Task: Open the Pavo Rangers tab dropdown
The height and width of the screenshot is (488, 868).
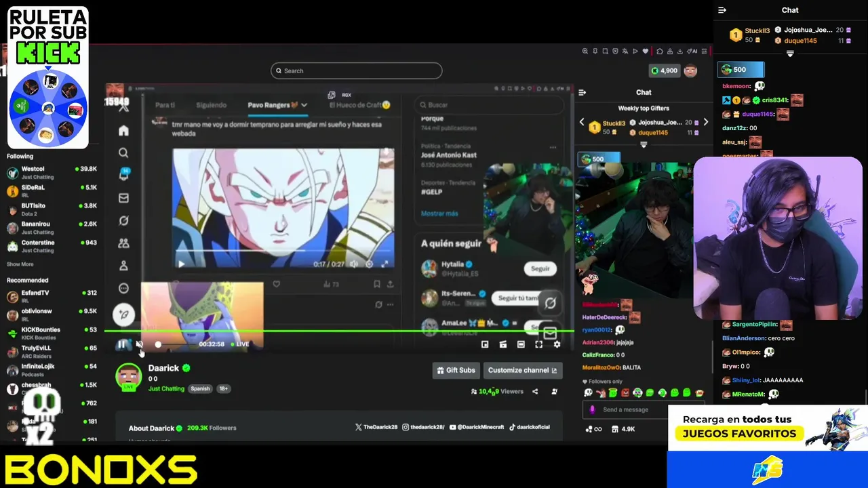Action: click(304, 105)
